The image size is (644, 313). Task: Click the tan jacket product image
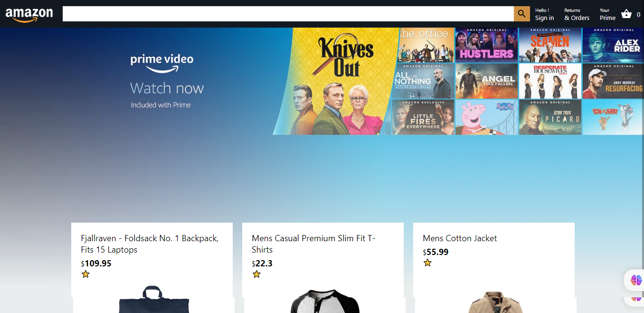click(495, 302)
